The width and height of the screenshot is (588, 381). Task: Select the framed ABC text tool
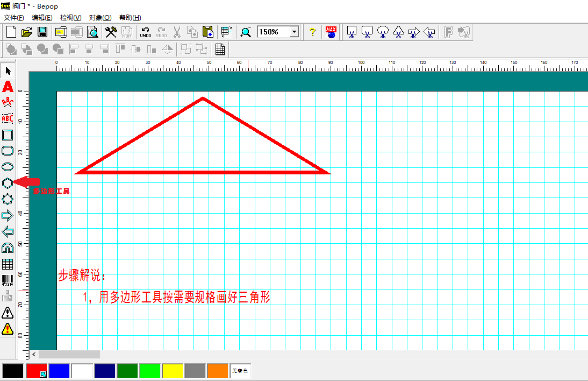8,118
